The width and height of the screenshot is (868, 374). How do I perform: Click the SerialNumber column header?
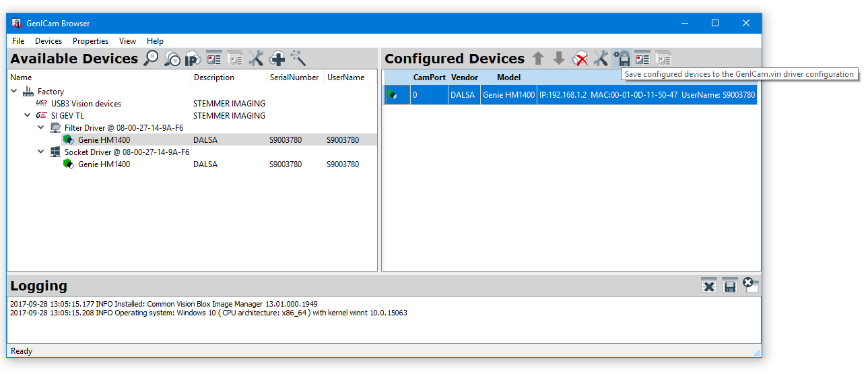294,77
